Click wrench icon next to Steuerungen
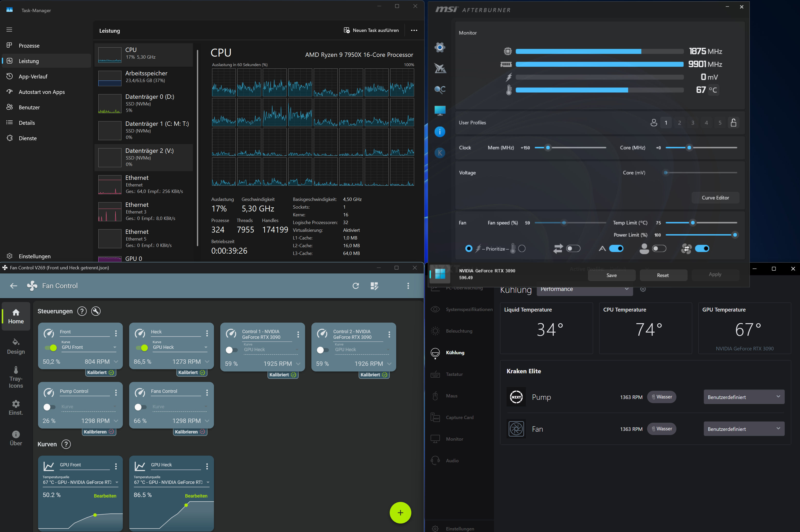The image size is (800, 532). pyautogui.click(x=96, y=311)
